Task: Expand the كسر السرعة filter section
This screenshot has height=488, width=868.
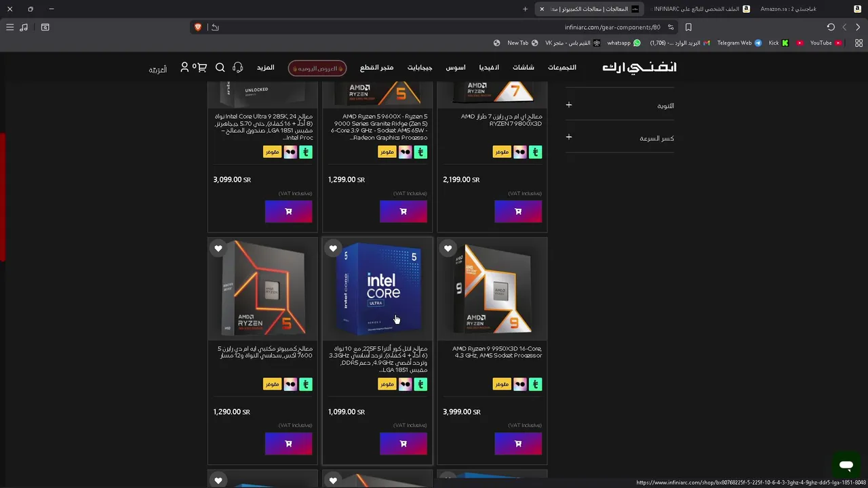Action: (620, 138)
